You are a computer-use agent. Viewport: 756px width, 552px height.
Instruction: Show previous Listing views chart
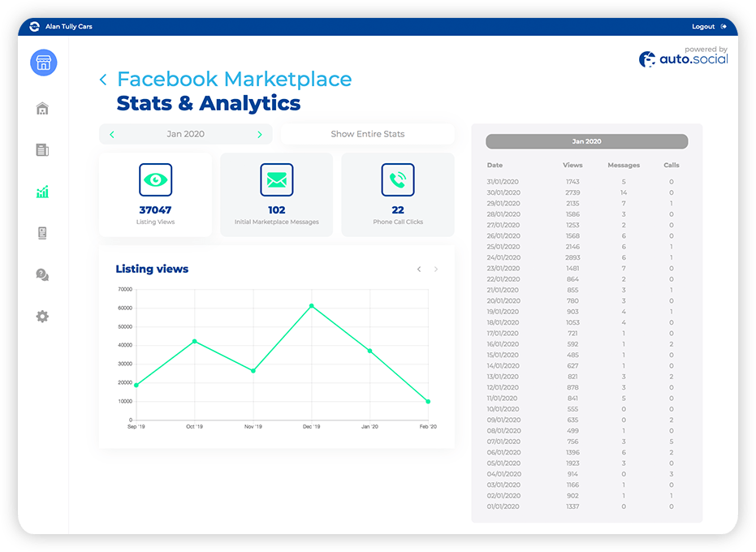[419, 269]
